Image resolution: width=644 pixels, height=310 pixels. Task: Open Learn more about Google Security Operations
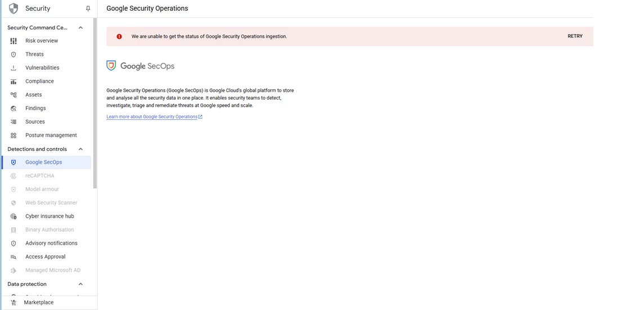152,117
